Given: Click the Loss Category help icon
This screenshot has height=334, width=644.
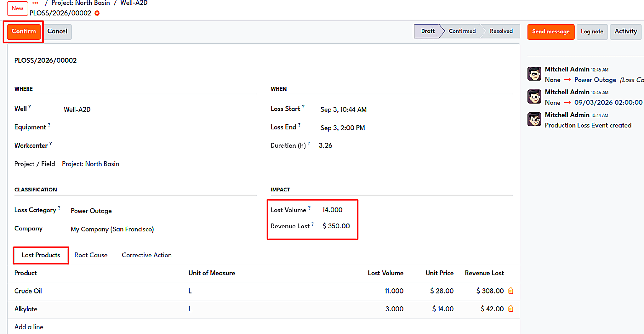Looking at the screenshot, I should click(x=59, y=208).
